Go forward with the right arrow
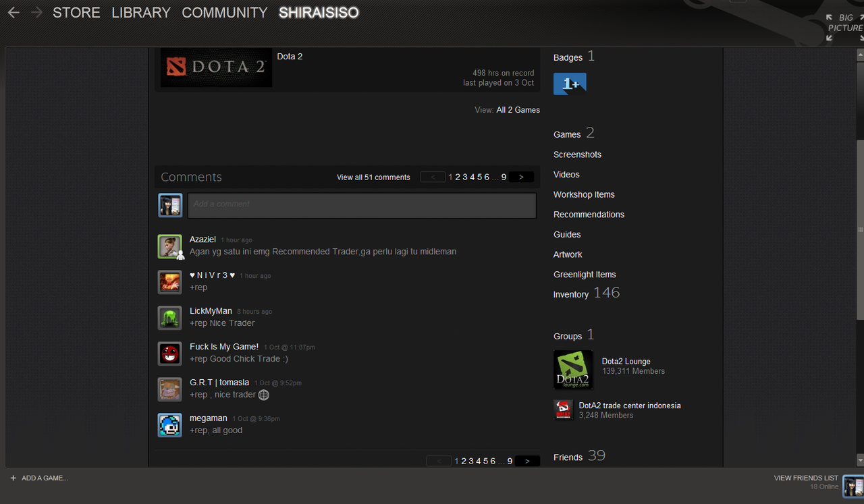This screenshot has width=864, height=504. pyautogui.click(x=36, y=12)
